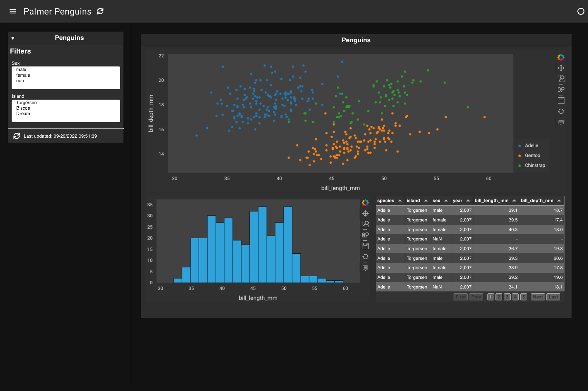Open the hamburger navigation menu
Screen dimensions: 588x391
click(13, 11)
